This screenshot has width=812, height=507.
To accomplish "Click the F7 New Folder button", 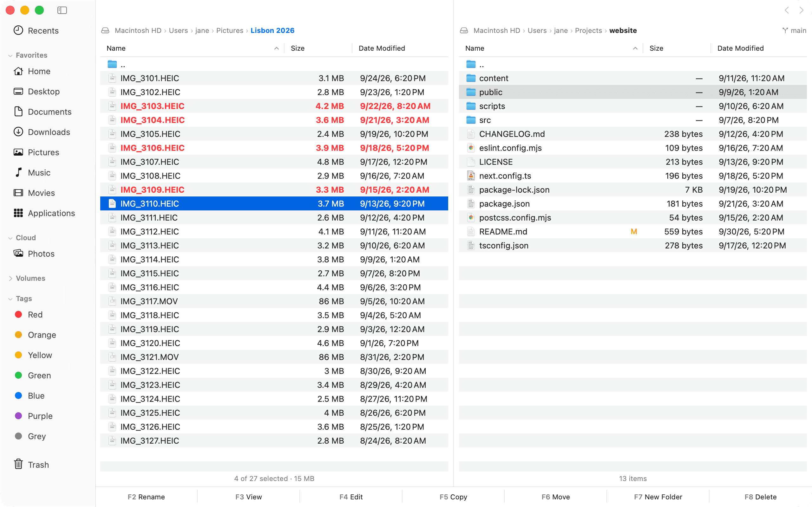I will (x=658, y=497).
